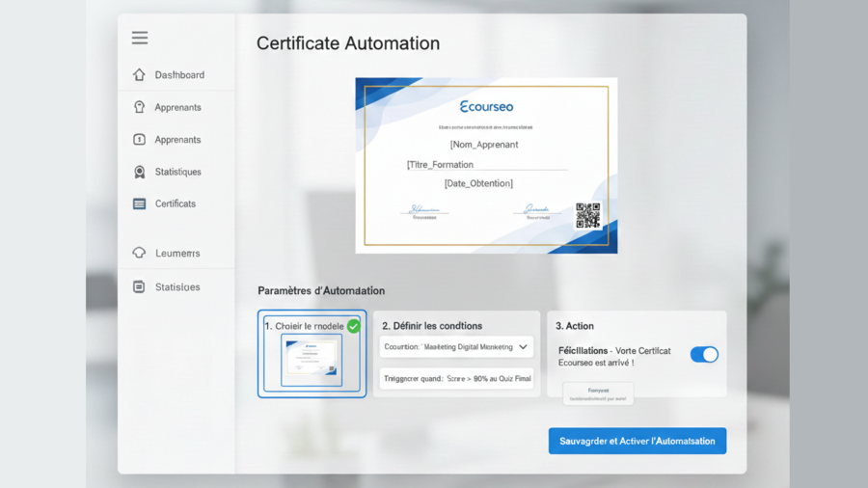868x488 pixels.
Task: Click the Leumerrs sidebar icon
Action: 139,253
